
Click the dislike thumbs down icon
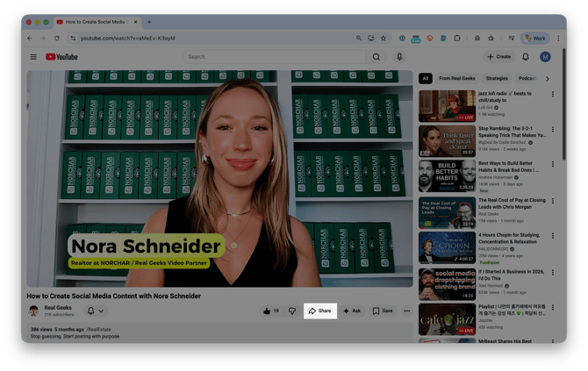point(292,310)
